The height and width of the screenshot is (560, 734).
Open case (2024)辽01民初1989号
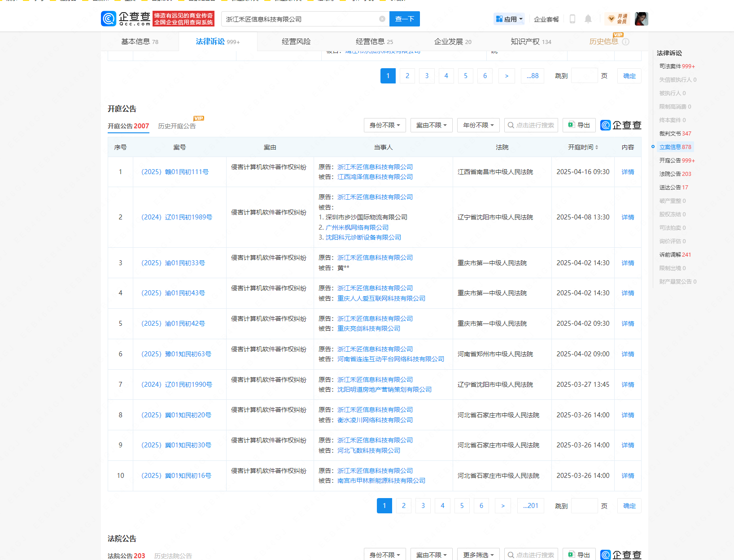(x=177, y=217)
